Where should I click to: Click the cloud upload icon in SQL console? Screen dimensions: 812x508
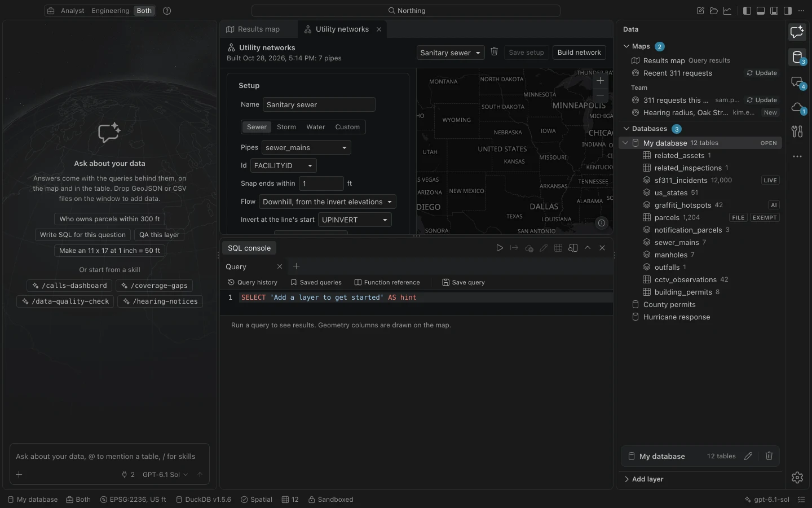(x=529, y=248)
